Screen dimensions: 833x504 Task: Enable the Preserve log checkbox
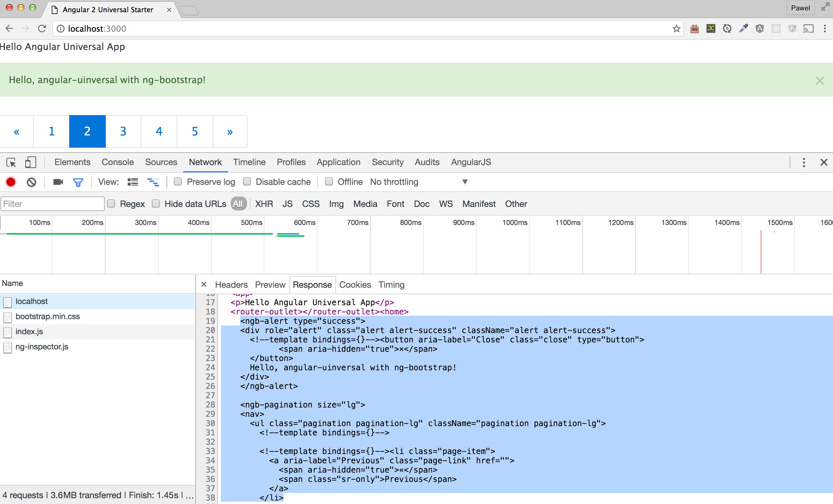coord(178,182)
